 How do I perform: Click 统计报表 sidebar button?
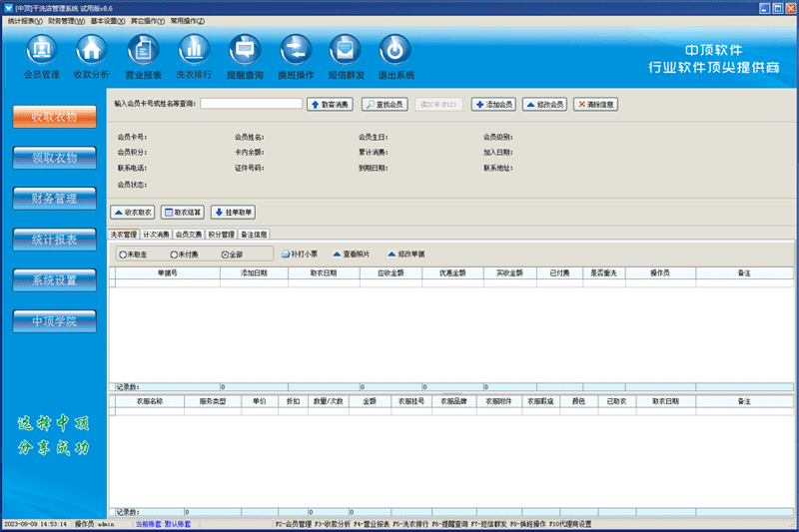tap(55, 240)
